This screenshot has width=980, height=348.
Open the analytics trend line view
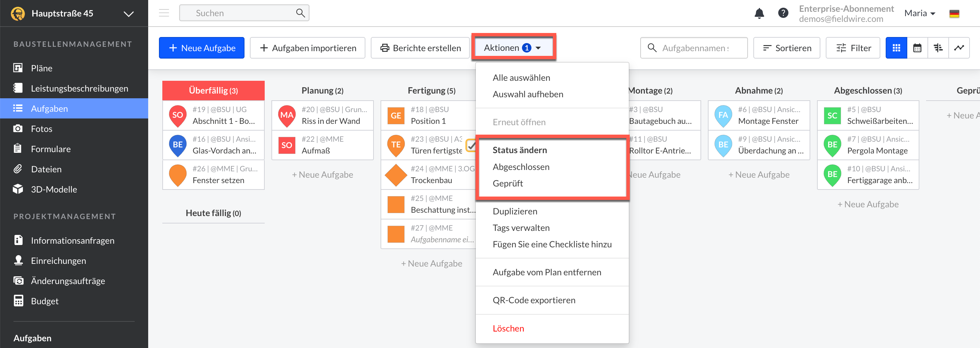[x=959, y=48]
